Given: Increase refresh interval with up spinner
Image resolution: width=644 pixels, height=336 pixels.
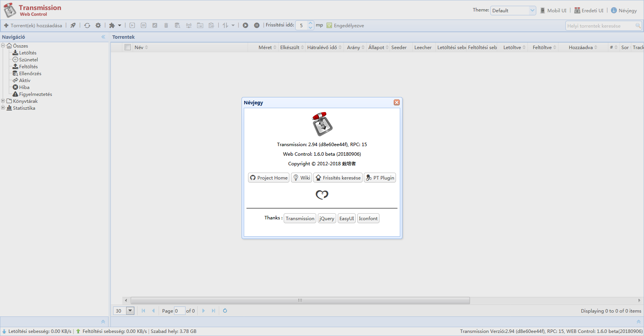Looking at the screenshot, I should pos(310,23).
